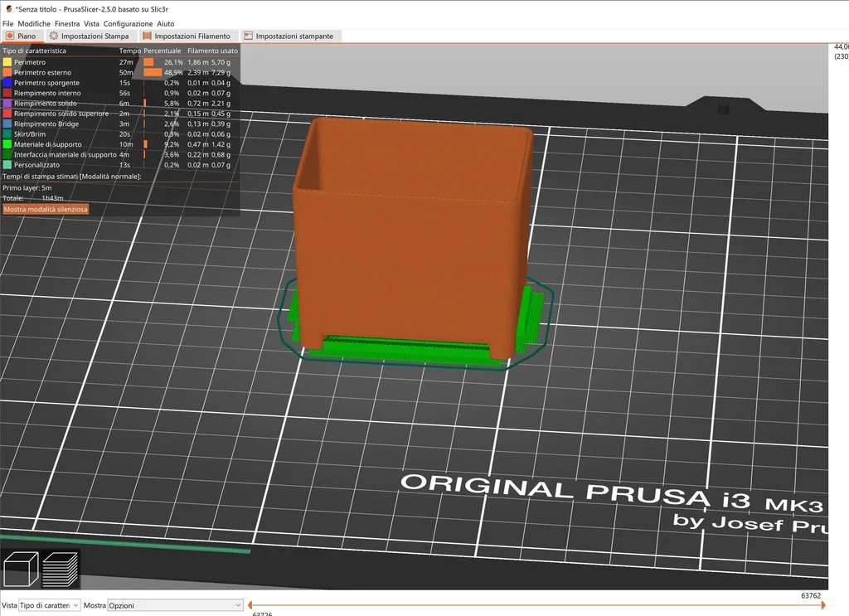Click the PrusaSlicer app icon in title bar

pos(8,9)
